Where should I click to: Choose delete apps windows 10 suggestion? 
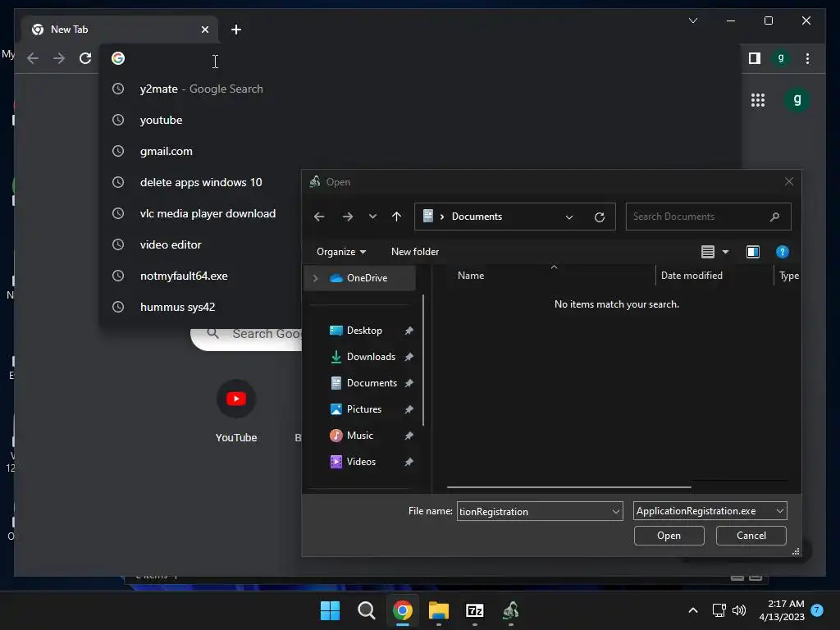[201, 182]
